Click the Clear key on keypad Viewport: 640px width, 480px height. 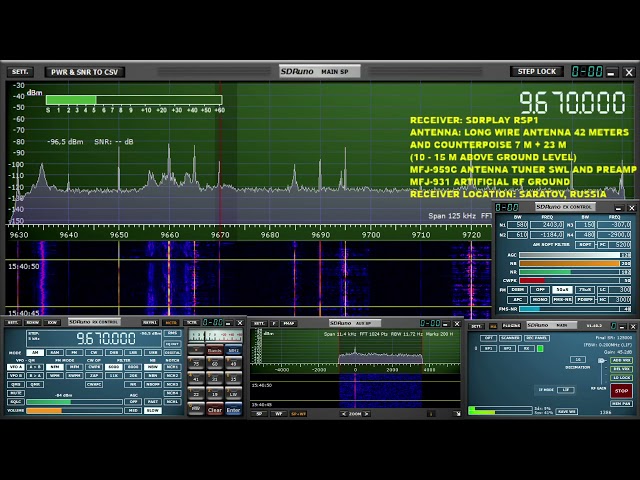215,409
